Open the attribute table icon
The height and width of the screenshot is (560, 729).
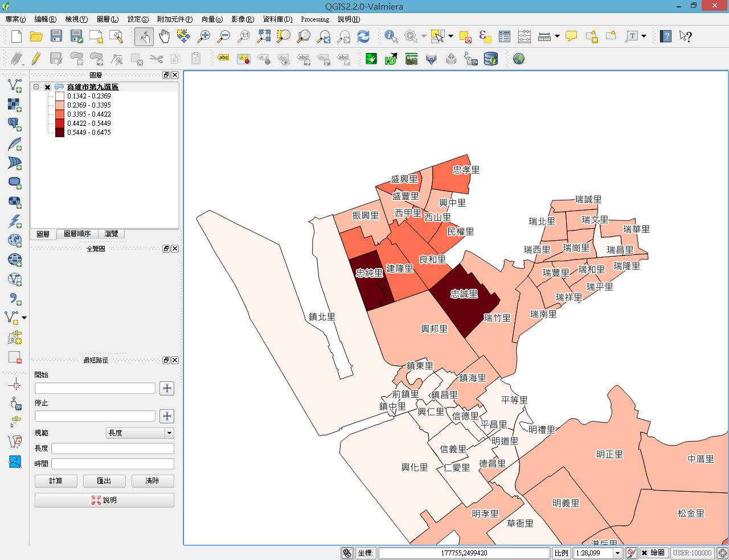(x=505, y=37)
